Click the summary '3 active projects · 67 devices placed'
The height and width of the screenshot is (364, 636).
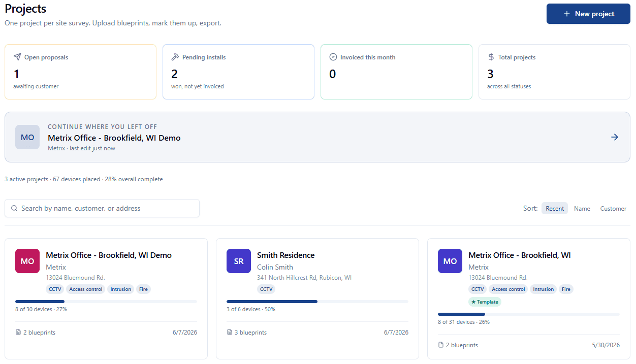[52, 179]
